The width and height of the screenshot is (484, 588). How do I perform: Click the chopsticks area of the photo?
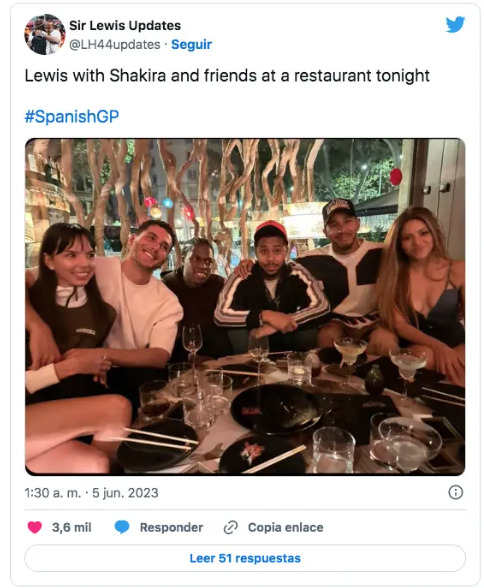(x=157, y=439)
